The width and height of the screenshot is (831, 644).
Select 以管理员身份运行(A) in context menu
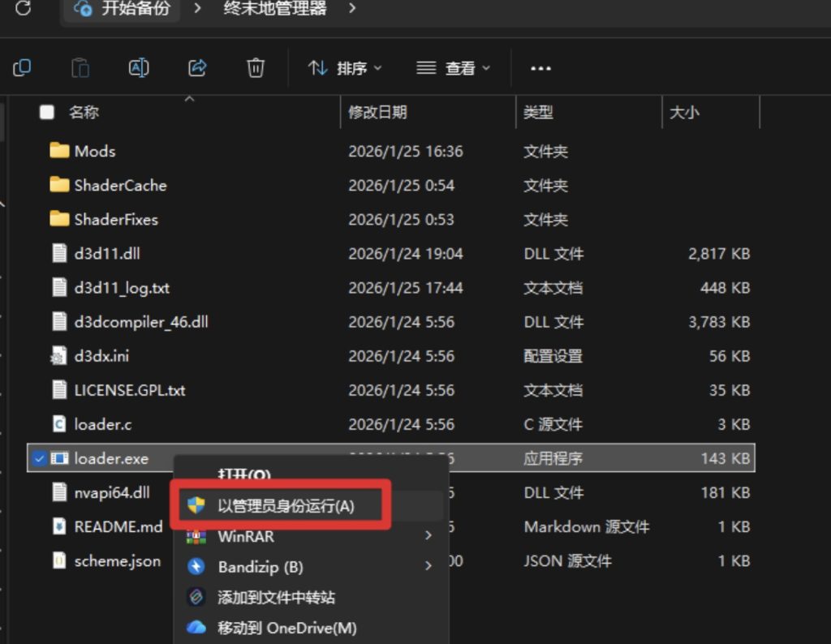(286, 506)
